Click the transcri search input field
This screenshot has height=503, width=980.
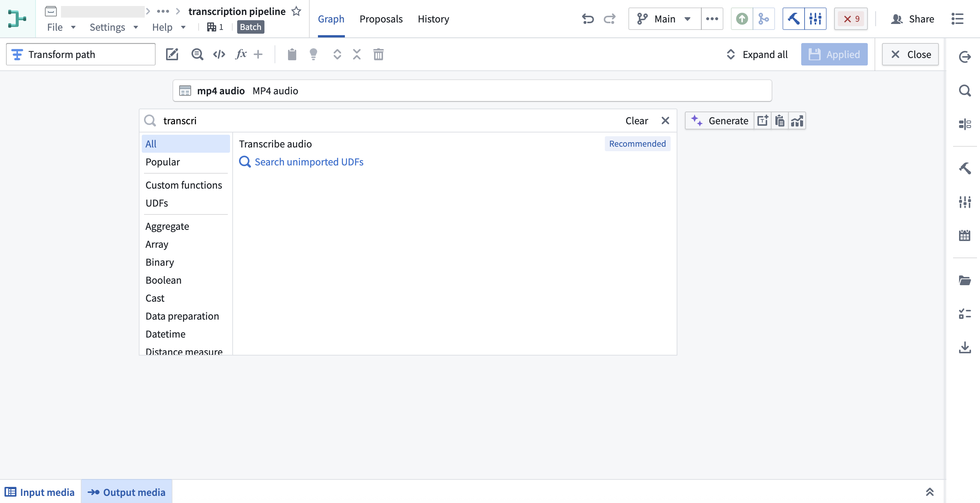(x=380, y=121)
